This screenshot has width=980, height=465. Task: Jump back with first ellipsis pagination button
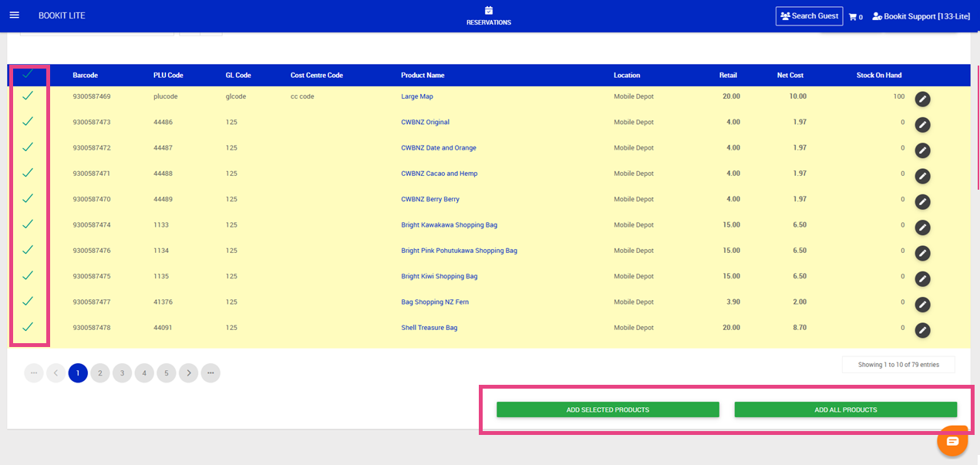coord(34,373)
